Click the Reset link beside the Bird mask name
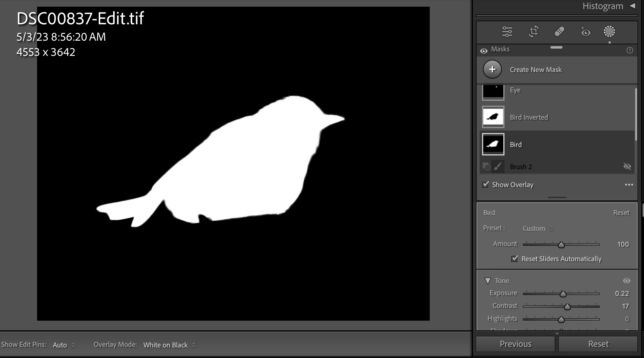The width and height of the screenshot is (644, 358). point(621,213)
